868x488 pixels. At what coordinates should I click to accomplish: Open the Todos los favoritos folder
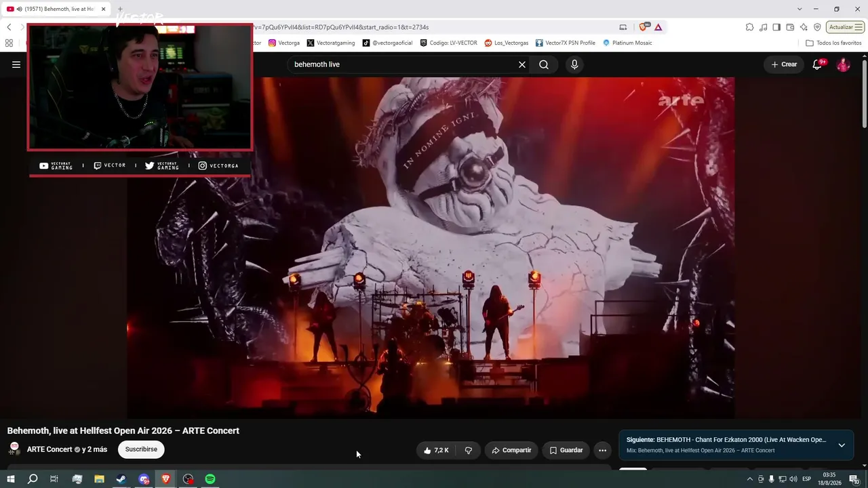[x=833, y=43]
